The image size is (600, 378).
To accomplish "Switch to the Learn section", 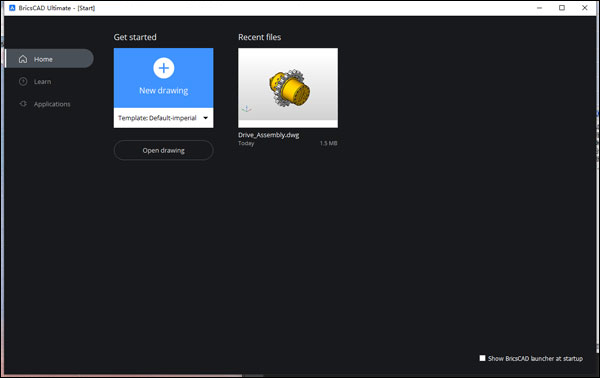I will (35, 81).
